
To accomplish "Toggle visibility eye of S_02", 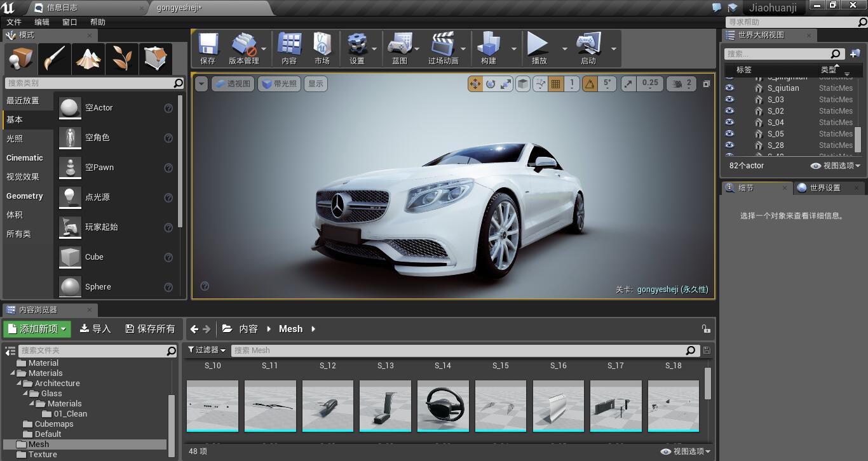I will [729, 111].
